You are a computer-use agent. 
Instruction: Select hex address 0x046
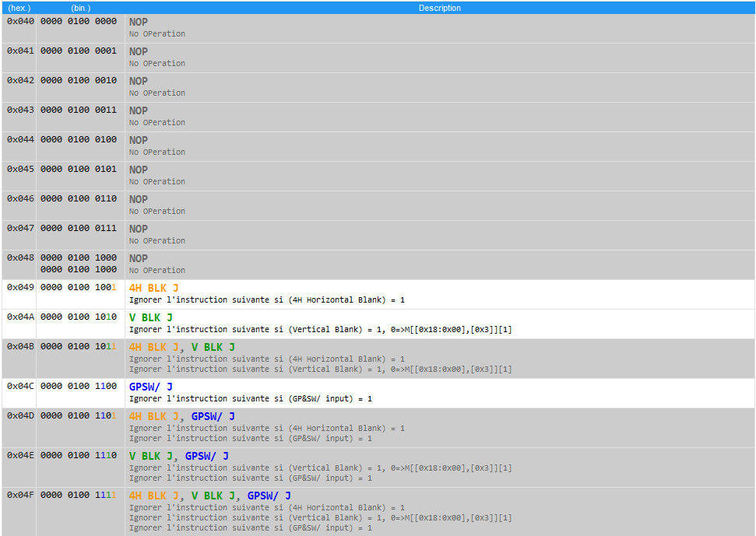[x=21, y=198]
